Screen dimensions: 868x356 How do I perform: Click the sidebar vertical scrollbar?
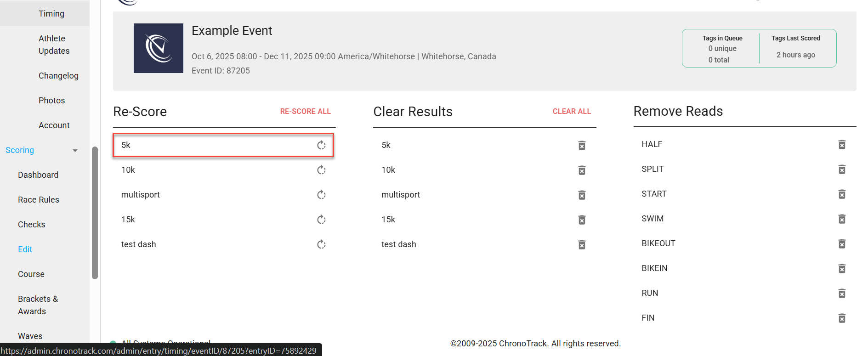(95, 211)
